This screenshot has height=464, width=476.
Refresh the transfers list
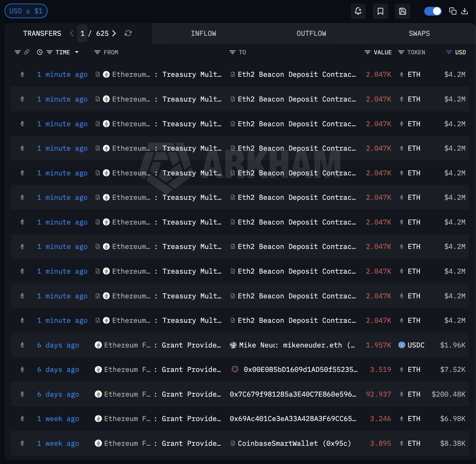click(128, 33)
